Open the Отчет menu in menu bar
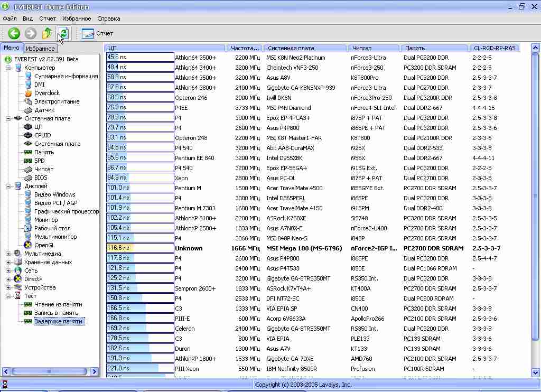 (47, 18)
